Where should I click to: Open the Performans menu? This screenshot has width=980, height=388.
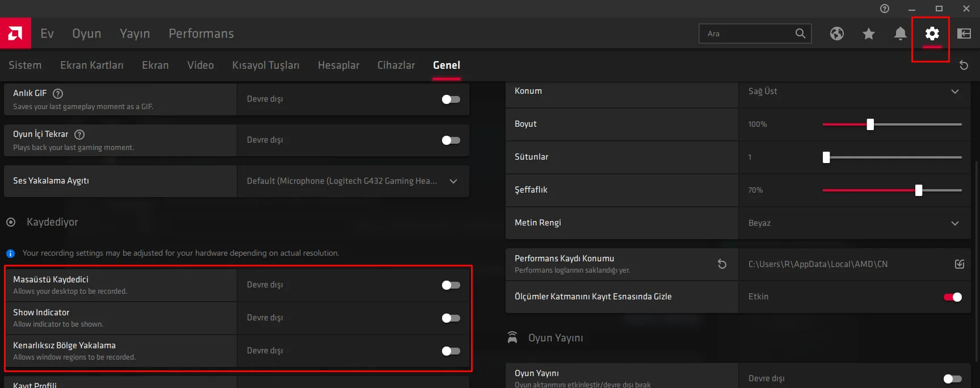pyautogui.click(x=201, y=34)
